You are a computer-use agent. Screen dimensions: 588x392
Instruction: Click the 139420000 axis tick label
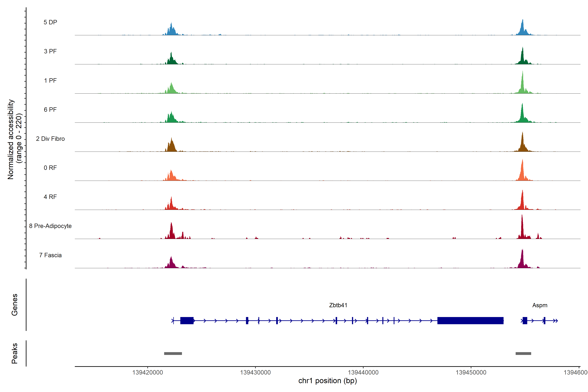coord(147,373)
